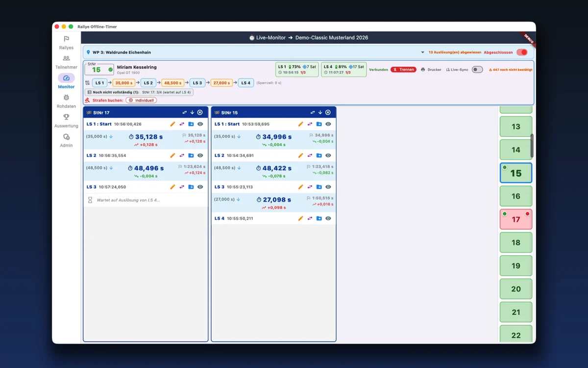Toggle eye visibility for LS 3 10:57:24,050

pyautogui.click(x=200, y=187)
